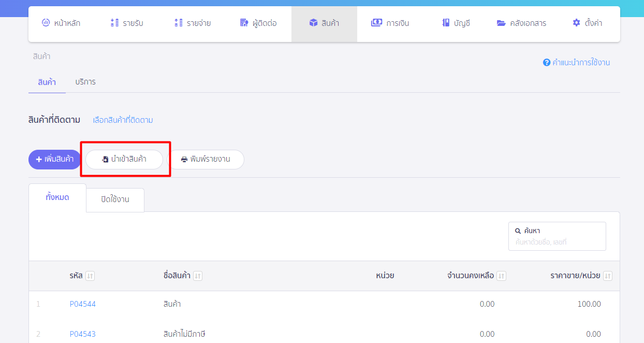Open the สินค้า products menu

(x=324, y=23)
